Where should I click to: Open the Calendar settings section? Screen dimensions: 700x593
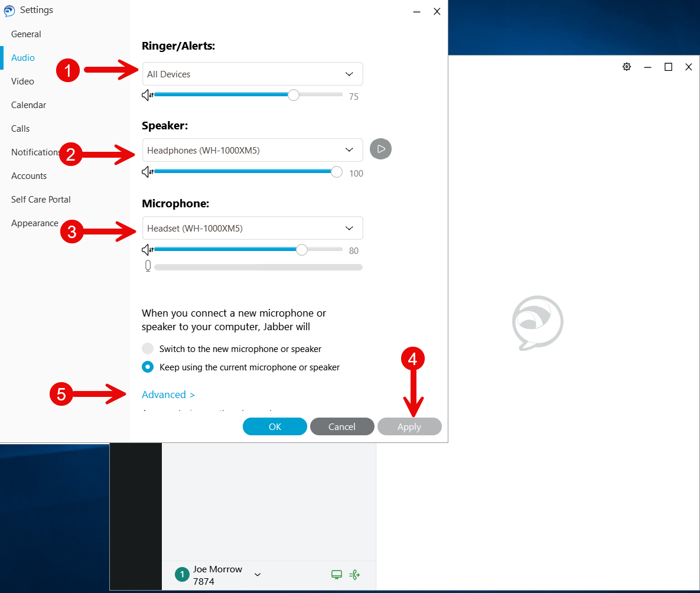(x=28, y=105)
